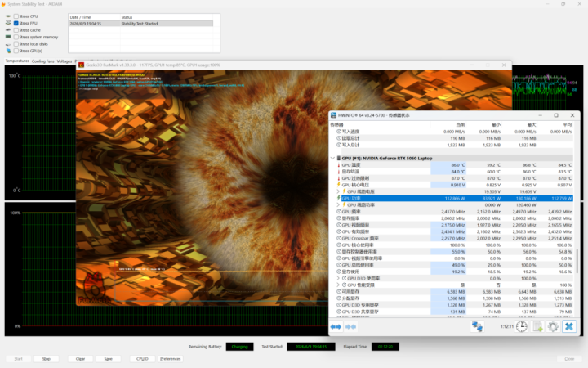Open HWiNFO remote network monitoring icon
The height and width of the screenshot is (368, 588).
pos(477,326)
